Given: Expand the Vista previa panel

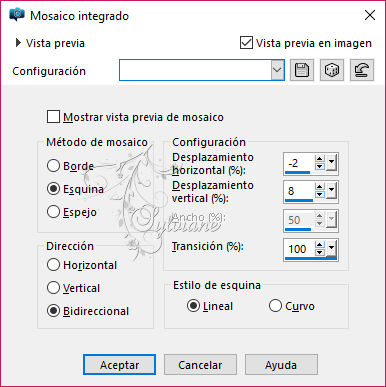Looking at the screenshot, I should [x=18, y=43].
